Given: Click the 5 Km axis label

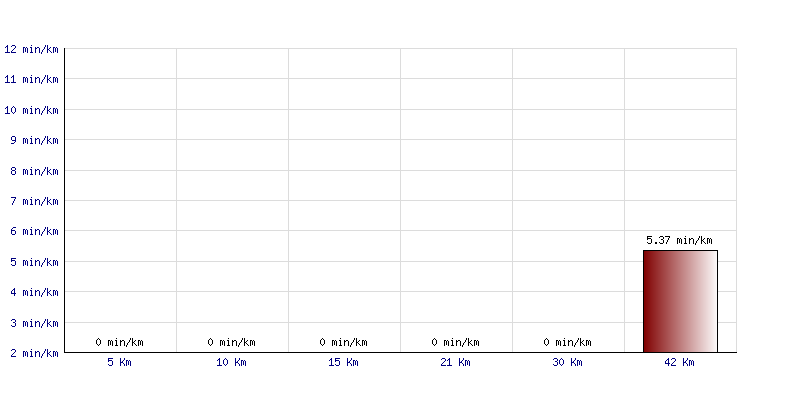Looking at the screenshot, I should (119, 362).
